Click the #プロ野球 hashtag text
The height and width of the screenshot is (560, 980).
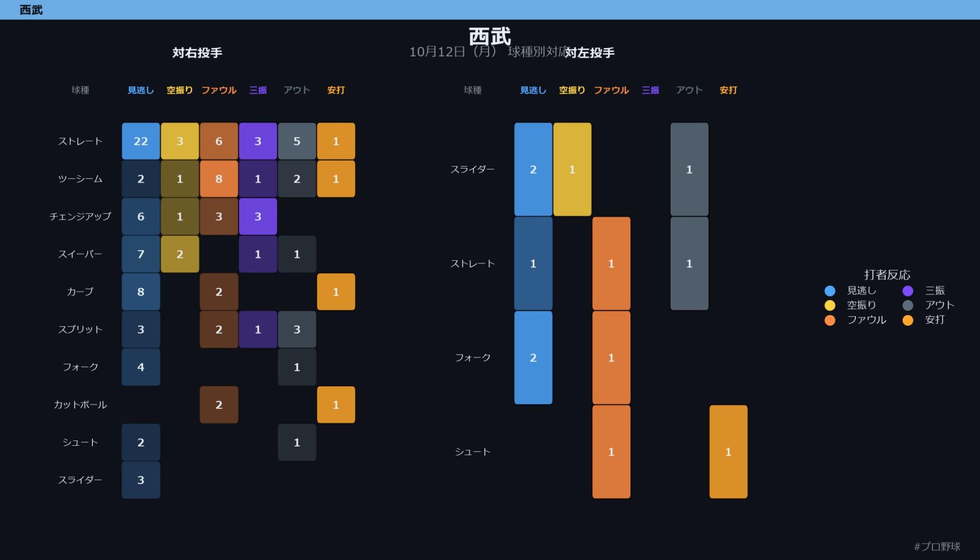coord(937,546)
